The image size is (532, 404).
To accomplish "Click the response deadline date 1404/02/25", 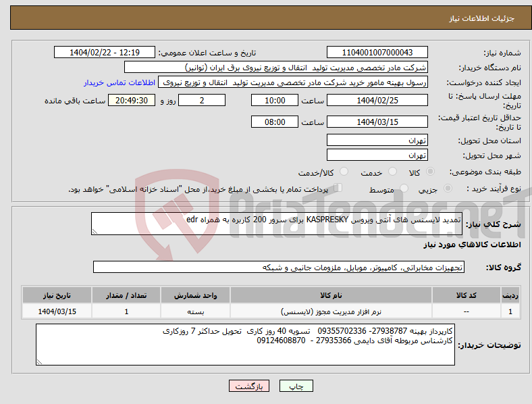I will pos(377,100).
